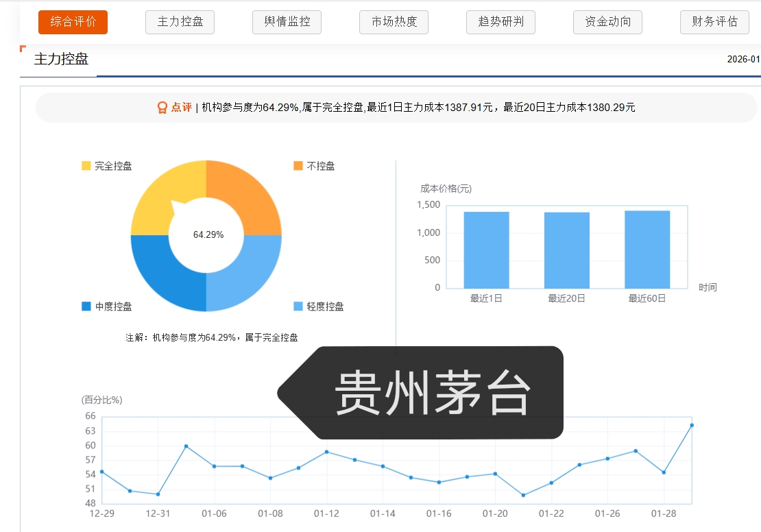This screenshot has height=532, width=761.
Task: Click the 注解 note below the donut chart
Action: (x=212, y=337)
